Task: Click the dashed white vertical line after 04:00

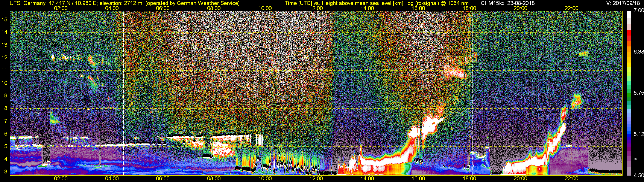Action: [123, 93]
